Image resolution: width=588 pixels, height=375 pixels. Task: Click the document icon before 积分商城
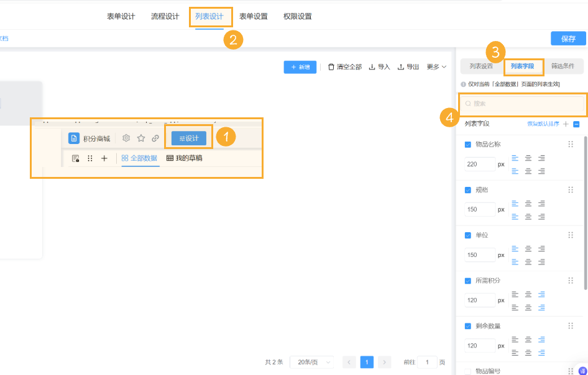[x=73, y=138]
